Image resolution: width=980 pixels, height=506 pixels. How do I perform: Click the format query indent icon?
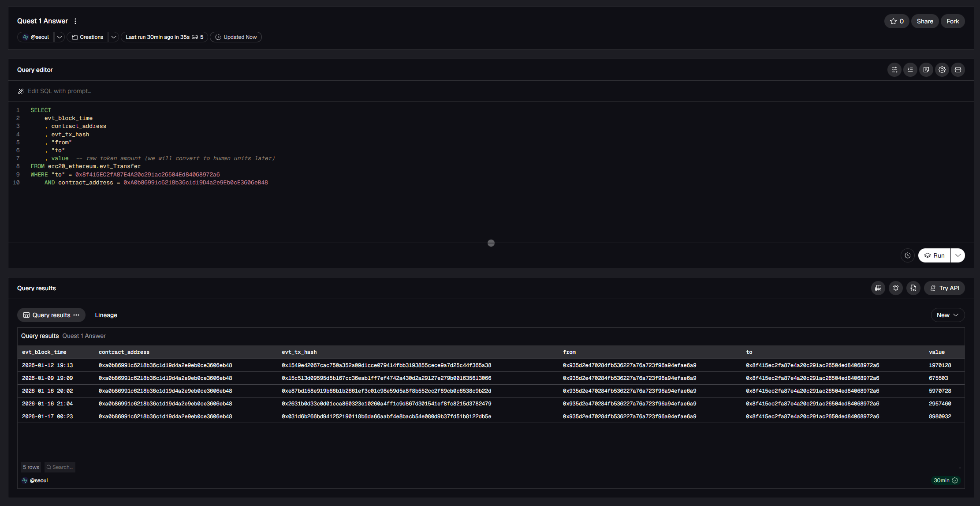tap(910, 70)
